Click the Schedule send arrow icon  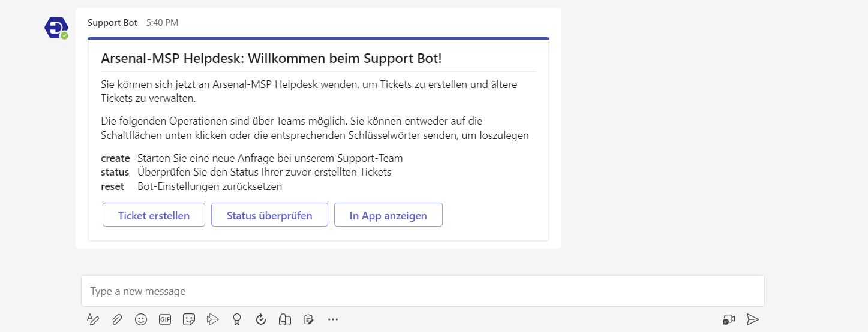click(x=213, y=319)
